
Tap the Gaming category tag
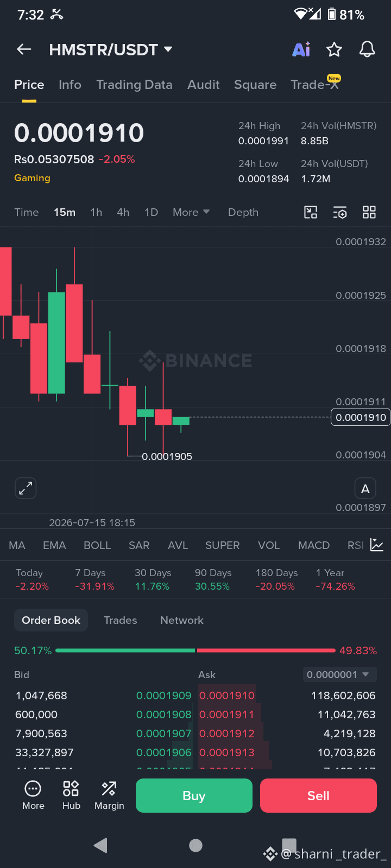(32, 178)
